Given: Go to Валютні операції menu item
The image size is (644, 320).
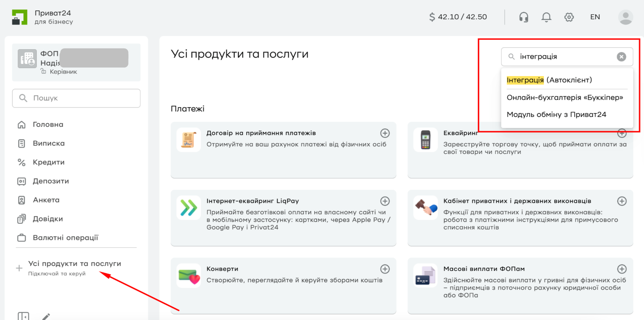Looking at the screenshot, I should pyautogui.click(x=65, y=238).
